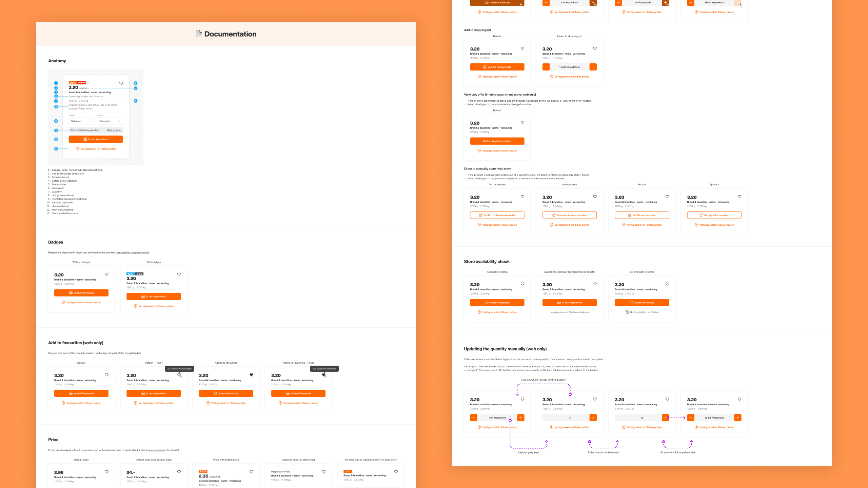Click the Online-Angebot ansehen button
The width and height of the screenshot is (868, 488).
pyautogui.click(x=497, y=141)
